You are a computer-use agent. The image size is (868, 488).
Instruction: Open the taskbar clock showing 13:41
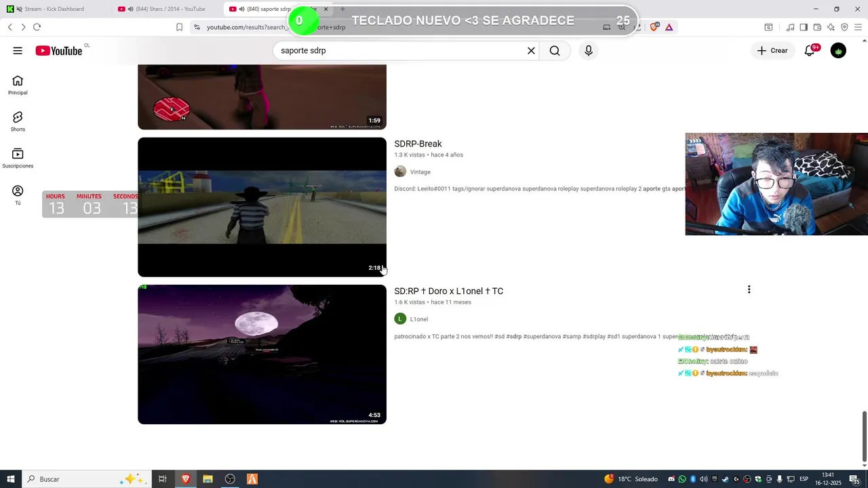click(828, 479)
